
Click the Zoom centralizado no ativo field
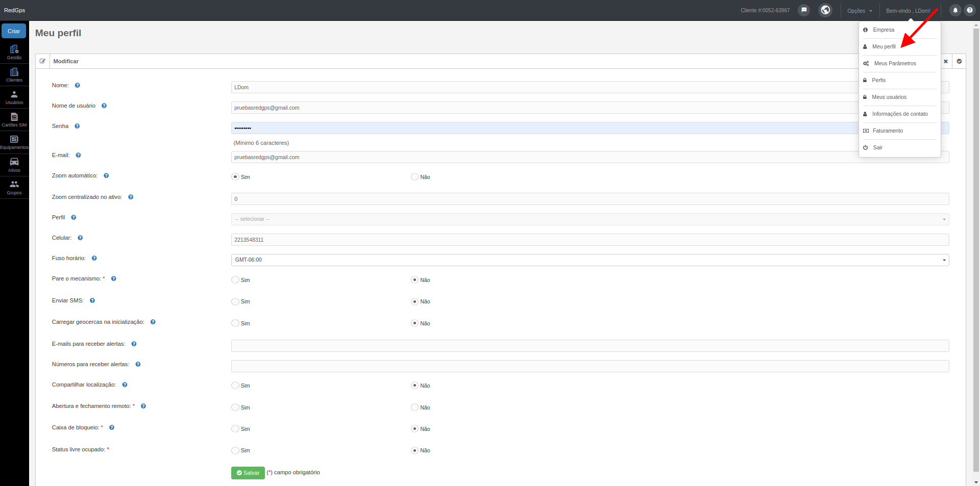coord(590,199)
